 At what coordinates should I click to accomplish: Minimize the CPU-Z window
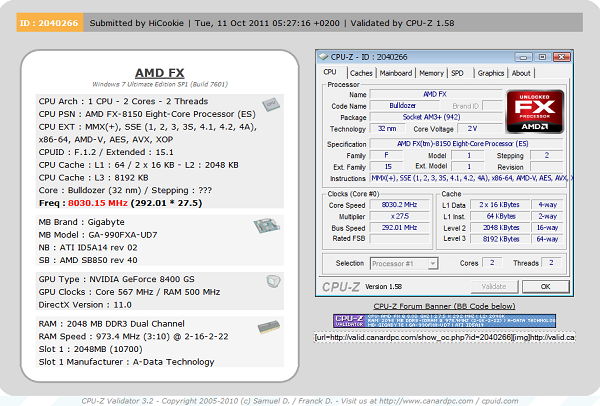click(x=523, y=57)
